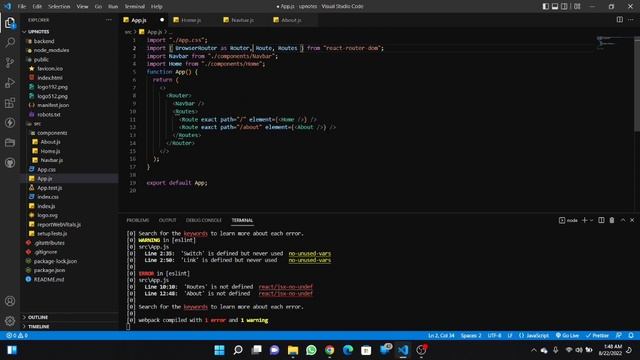This screenshot has height=360, width=640.
Task: Open File Explorer from the taskbar
Action: point(293,350)
